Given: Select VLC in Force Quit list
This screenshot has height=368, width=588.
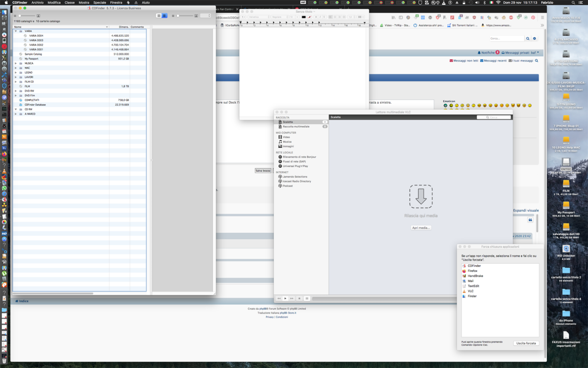Looking at the screenshot, I should point(500,291).
